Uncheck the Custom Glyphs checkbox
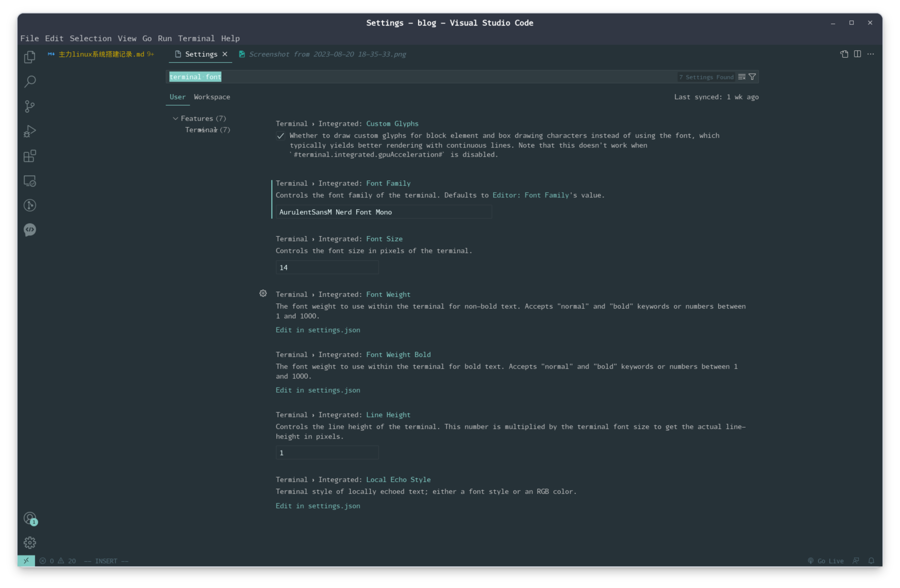This screenshot has width=900, height=588. pyautogui.click(x=280, y=136)
